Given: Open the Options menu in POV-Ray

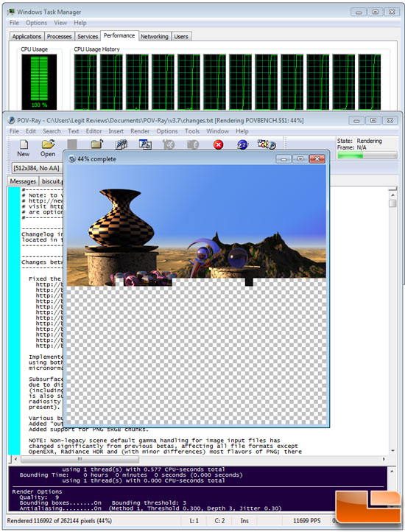Looking at the screenshot, I should (x=167, y=131).
